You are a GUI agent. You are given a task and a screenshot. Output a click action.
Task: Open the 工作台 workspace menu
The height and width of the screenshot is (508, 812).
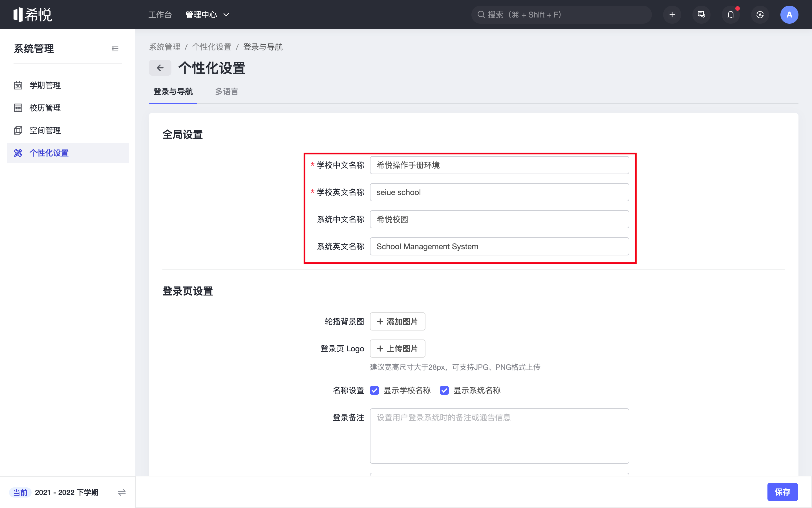pos(160,15)
